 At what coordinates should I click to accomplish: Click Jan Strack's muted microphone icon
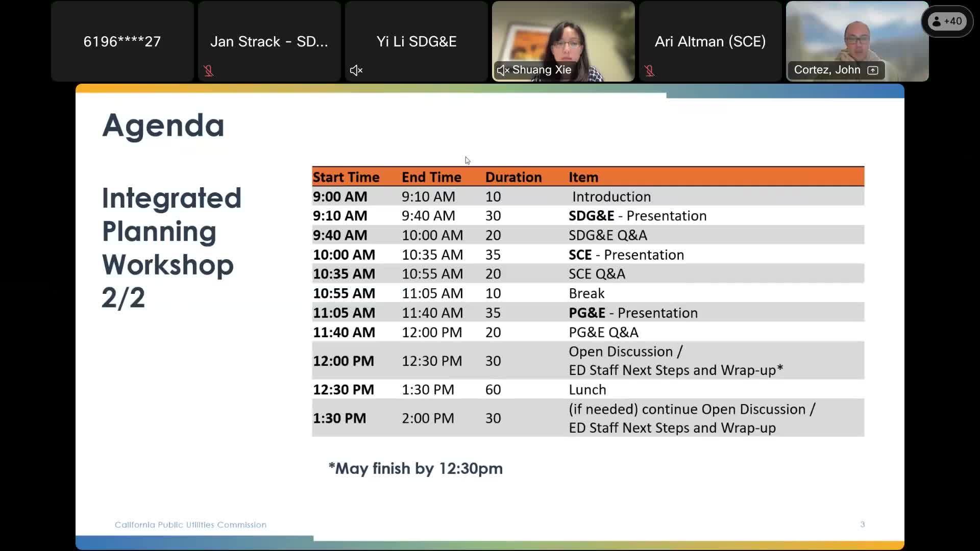[x=208, y=70]
